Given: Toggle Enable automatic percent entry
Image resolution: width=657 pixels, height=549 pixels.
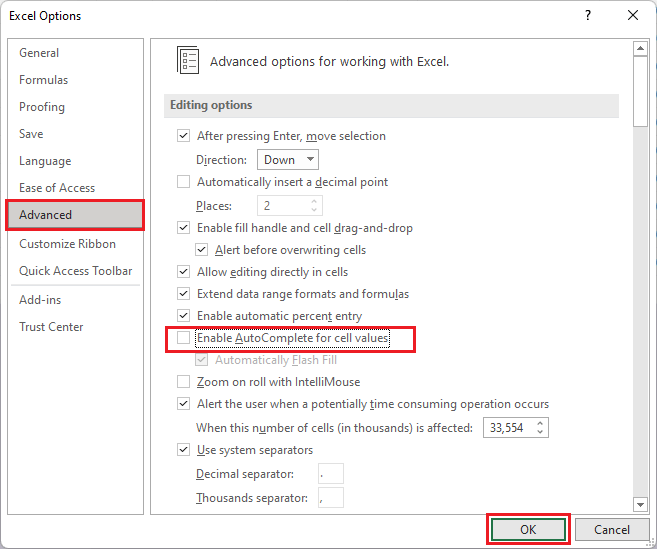Looking at the screenshot, I should tap(184, 316).
